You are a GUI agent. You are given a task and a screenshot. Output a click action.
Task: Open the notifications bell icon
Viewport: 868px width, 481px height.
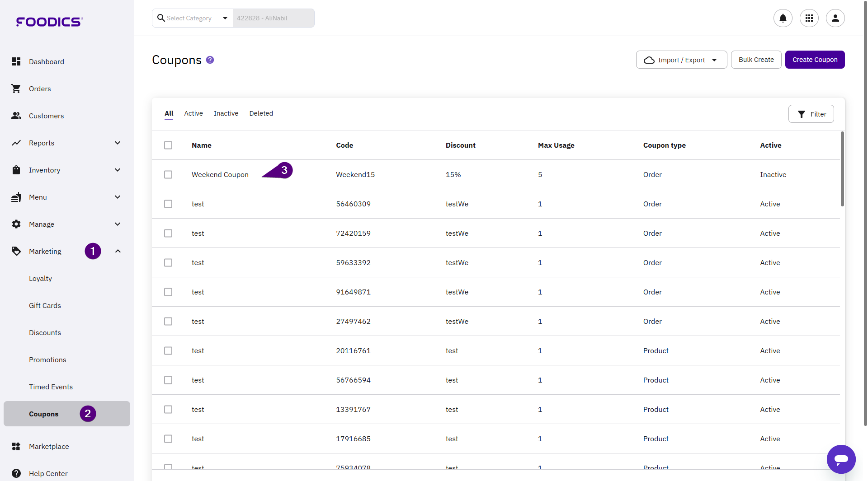tap(783, 18)
